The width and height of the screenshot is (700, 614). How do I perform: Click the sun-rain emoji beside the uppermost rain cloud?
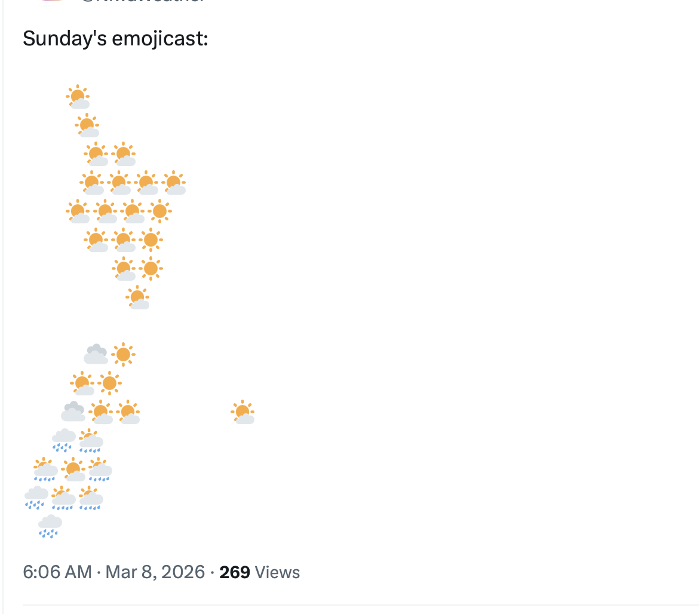90,440
